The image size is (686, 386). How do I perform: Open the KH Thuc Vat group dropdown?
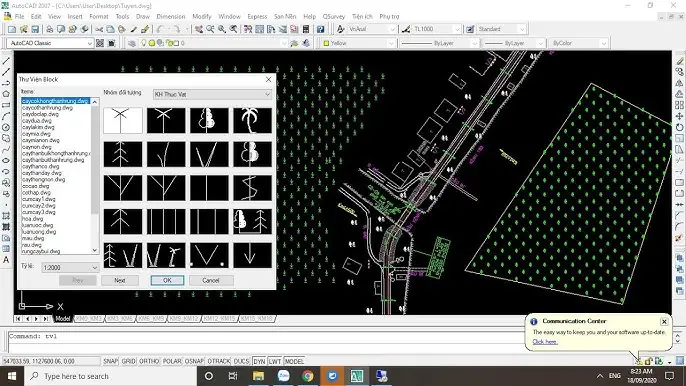coord(212,95)
